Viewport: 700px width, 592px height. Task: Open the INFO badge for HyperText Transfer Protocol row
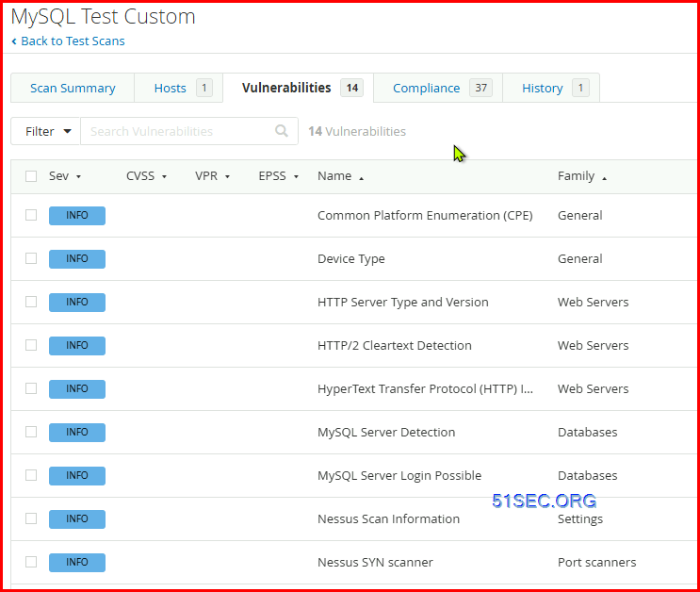[77, 388]
